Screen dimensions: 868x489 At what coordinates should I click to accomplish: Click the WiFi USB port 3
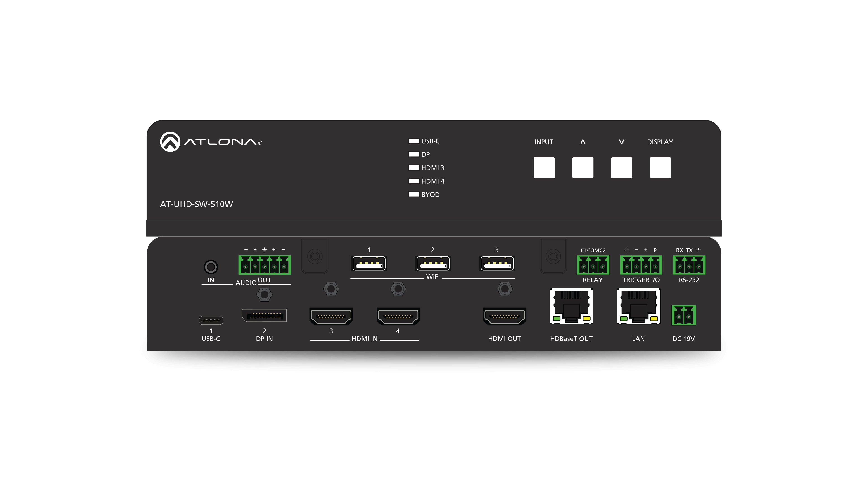[497, 263]
